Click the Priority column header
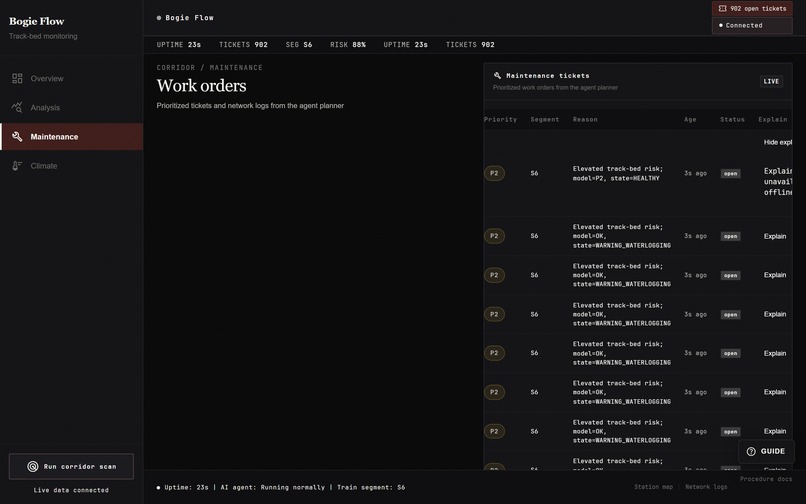 (x=500, y=119)
